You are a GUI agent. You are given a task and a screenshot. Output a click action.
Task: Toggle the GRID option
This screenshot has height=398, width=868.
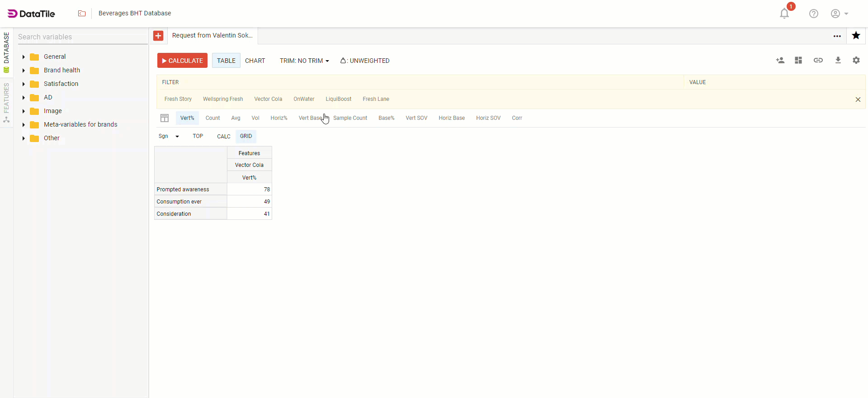point(246,136)
